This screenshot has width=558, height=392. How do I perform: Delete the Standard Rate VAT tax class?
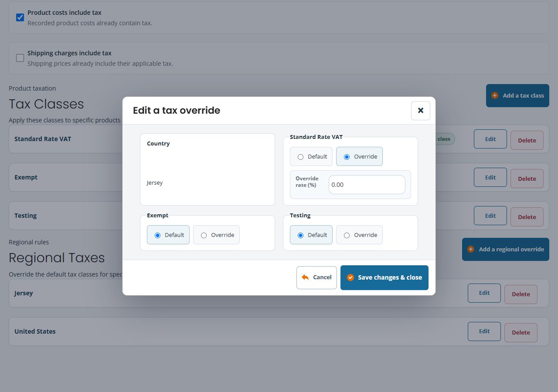[x=527, y=140]
